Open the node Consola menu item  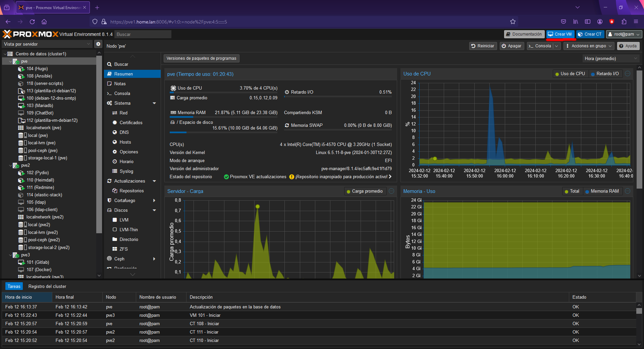pos(132,94)
